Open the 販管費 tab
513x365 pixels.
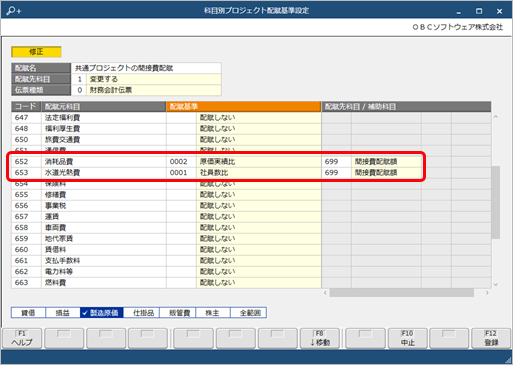(179, 313)
